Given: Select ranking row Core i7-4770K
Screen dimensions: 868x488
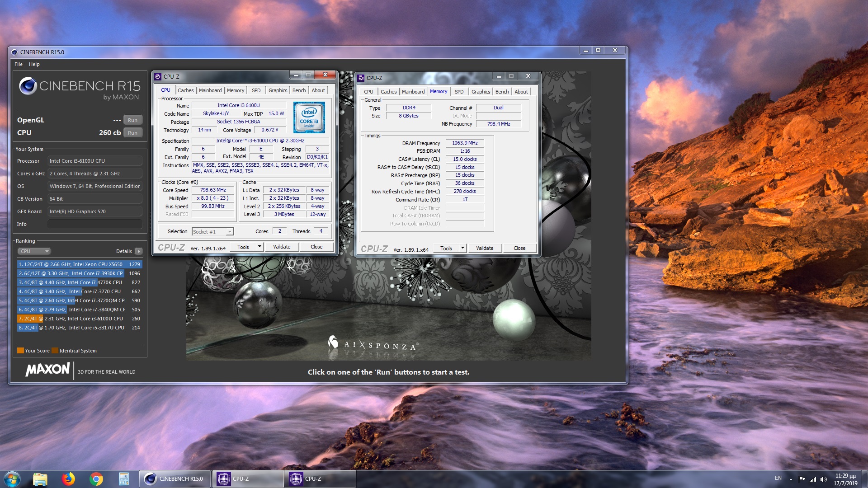Looking at the screenshot, I should (x=80, y=282).
